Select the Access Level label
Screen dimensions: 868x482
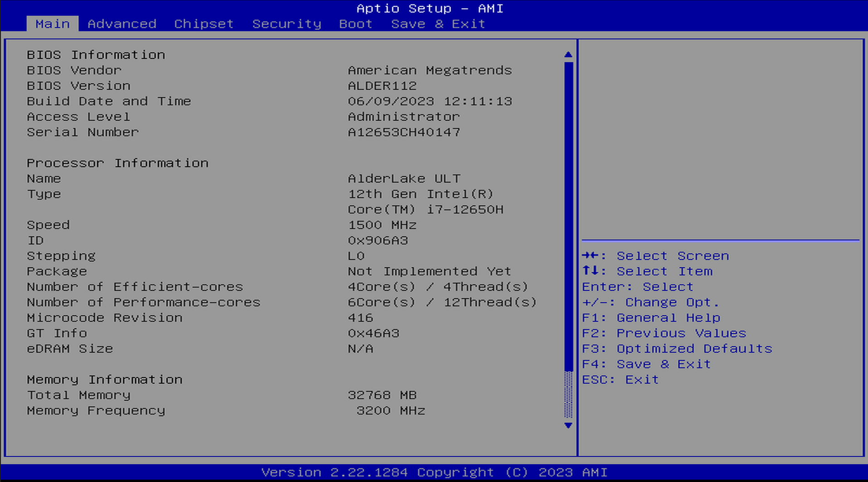tap(79, 117)
